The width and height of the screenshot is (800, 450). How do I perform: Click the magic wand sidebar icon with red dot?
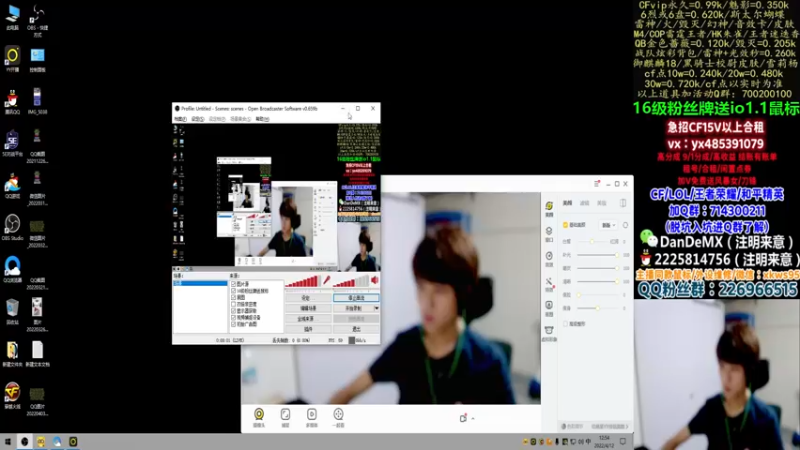(x=549, y=282)
